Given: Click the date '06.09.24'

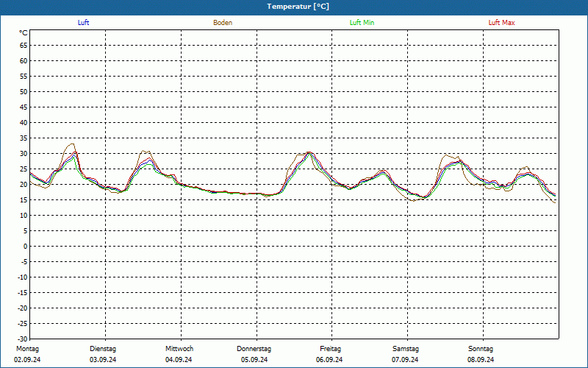Looking at the screenshot, I should point(329,360).
